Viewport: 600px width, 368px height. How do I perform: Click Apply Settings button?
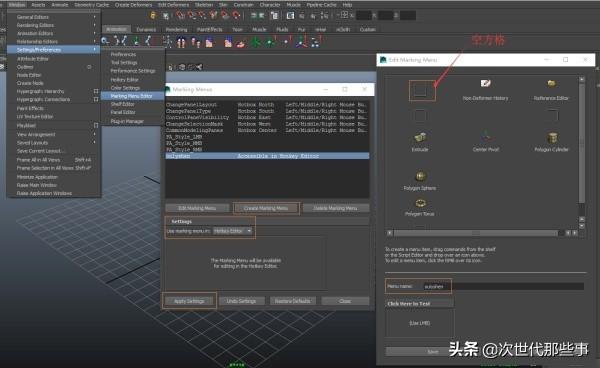[x=189, y=301]
